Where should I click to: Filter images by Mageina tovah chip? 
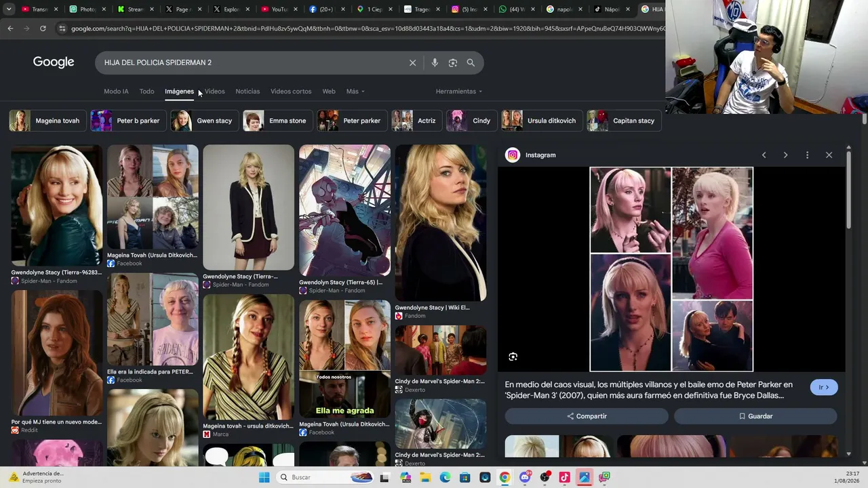[x=47, y=121]
